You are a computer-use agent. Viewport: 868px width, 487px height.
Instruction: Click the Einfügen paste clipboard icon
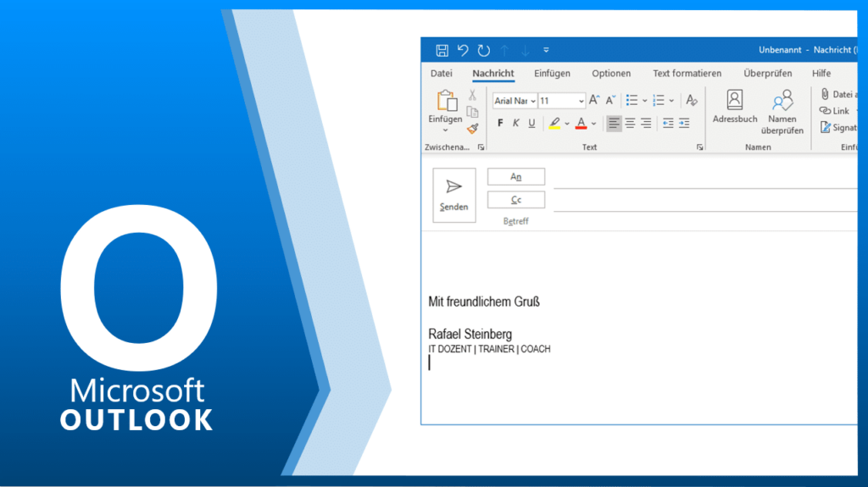[446, 101]
